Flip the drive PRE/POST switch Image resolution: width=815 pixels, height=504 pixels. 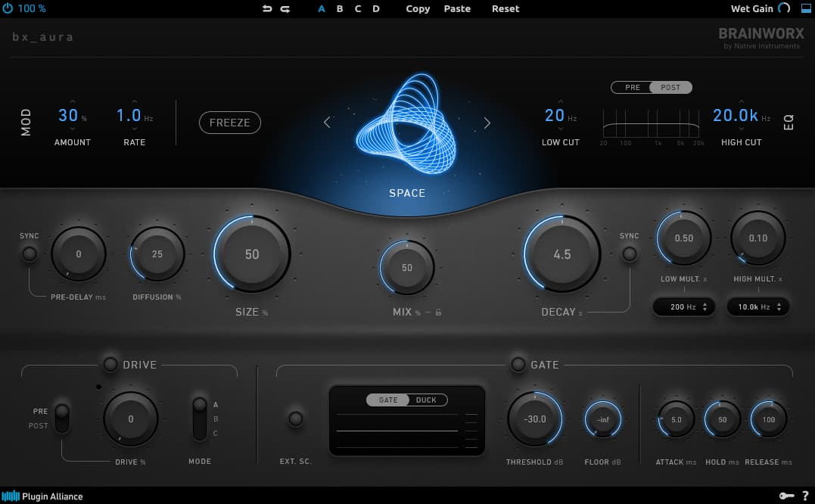(62, 418)
